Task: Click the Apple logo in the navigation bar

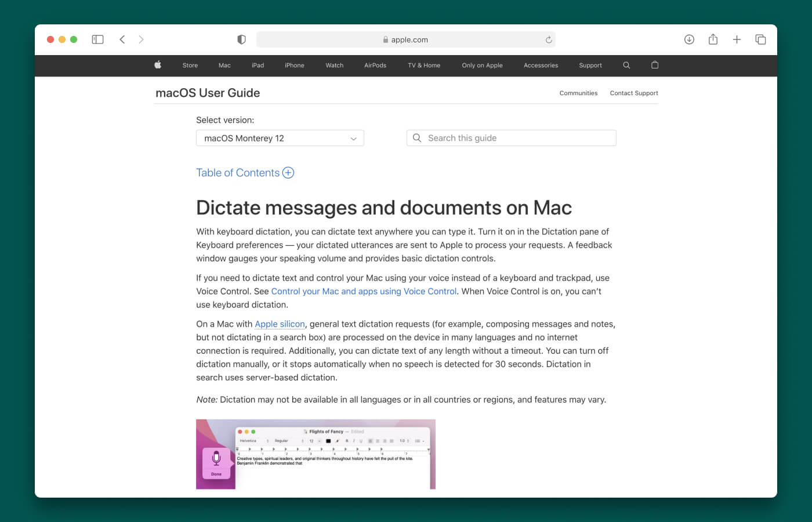Action: tap(157, 65)
